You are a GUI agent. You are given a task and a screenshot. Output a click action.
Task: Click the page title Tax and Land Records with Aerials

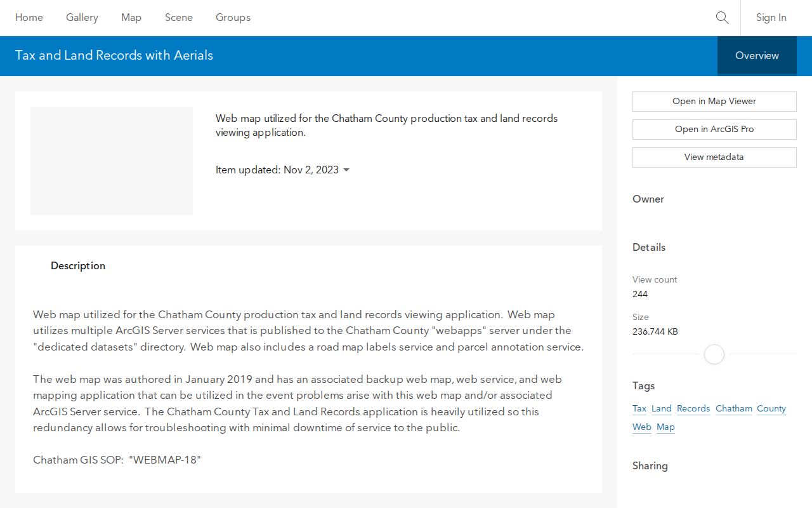pyautogui.click(x=114, y=56)
